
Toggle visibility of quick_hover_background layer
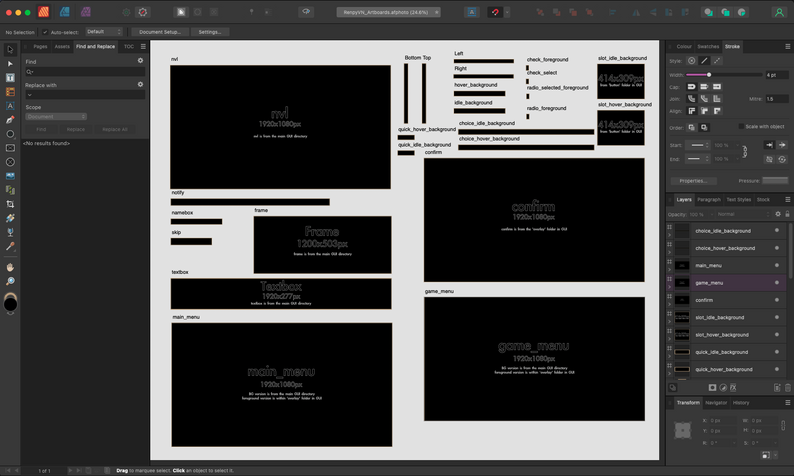[777, 369]
